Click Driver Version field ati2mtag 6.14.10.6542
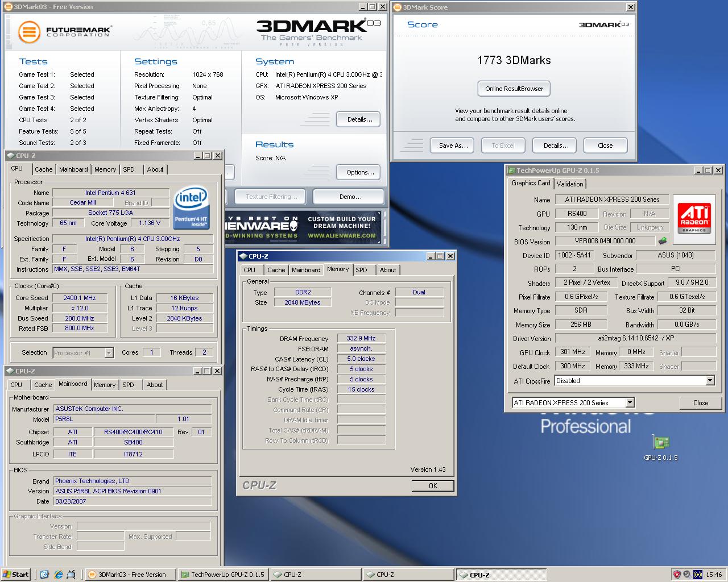Image resolution: width=728 pixels, height=582 pixels. pyautogui.click(x=635, y=338)
